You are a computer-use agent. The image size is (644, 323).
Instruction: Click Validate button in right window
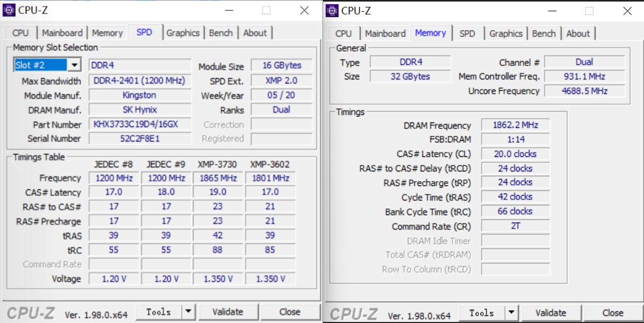(x=551, y=312)
